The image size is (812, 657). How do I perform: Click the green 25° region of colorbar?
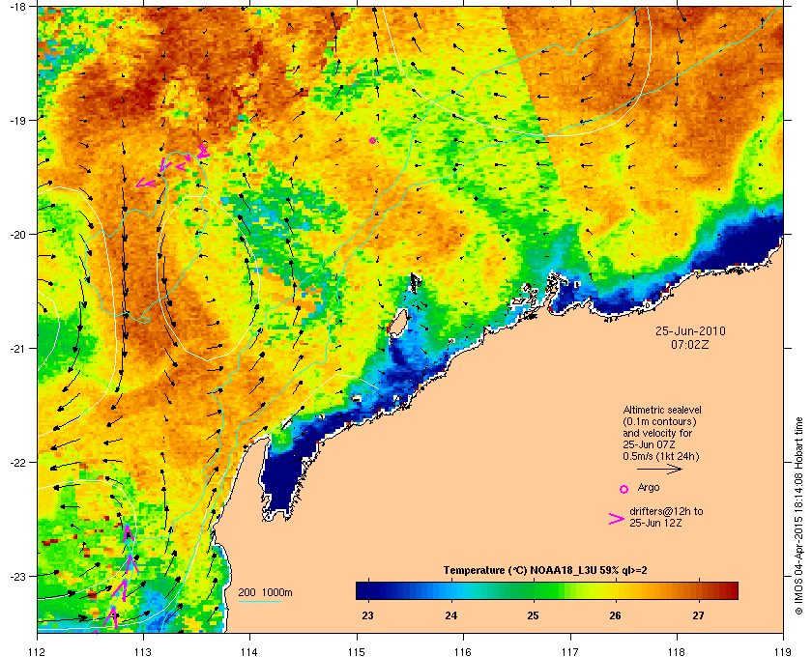(x=534, y=590)
